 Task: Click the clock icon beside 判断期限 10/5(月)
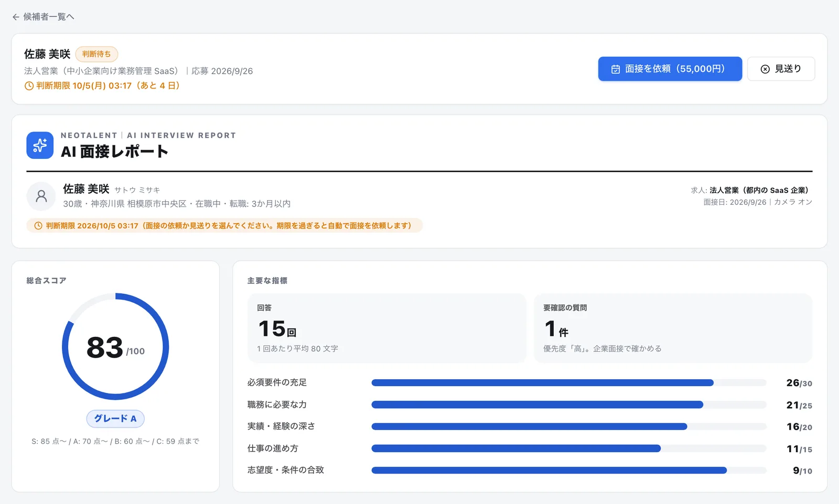pyautogui.click(x=29, y=86)
